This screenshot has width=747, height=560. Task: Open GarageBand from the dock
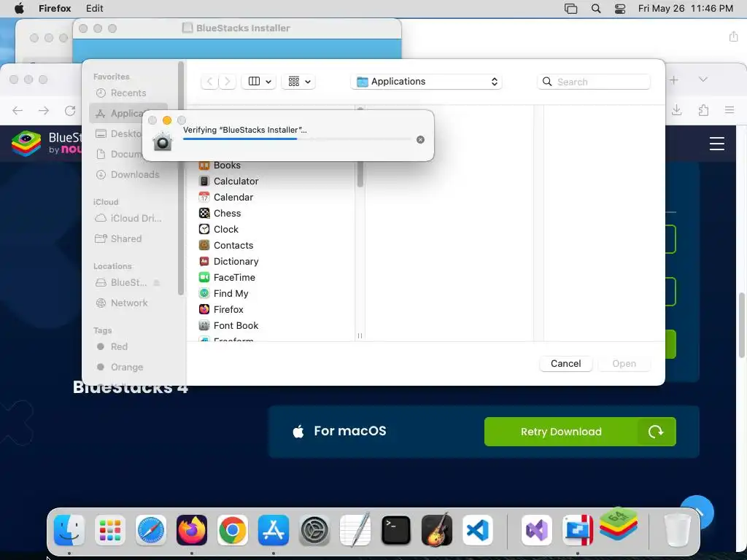pos(437,530)
